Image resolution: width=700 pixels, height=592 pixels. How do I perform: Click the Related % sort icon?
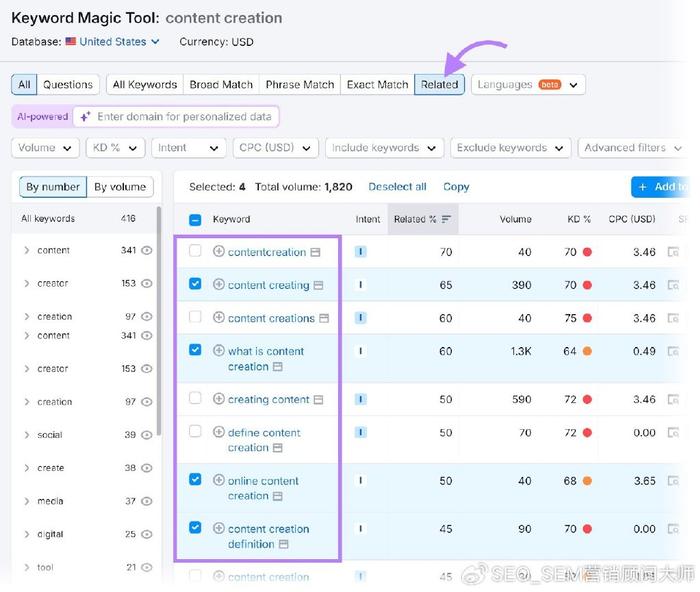click(446, 219)
